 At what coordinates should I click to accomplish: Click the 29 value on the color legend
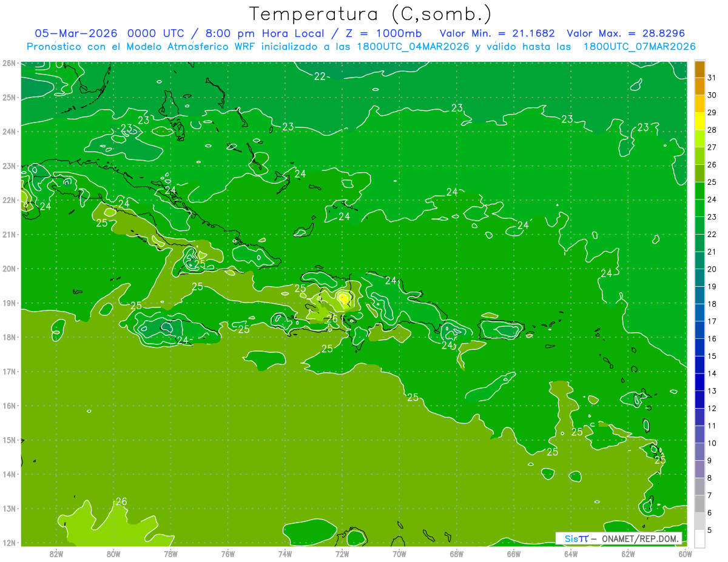tap(712, 113)
